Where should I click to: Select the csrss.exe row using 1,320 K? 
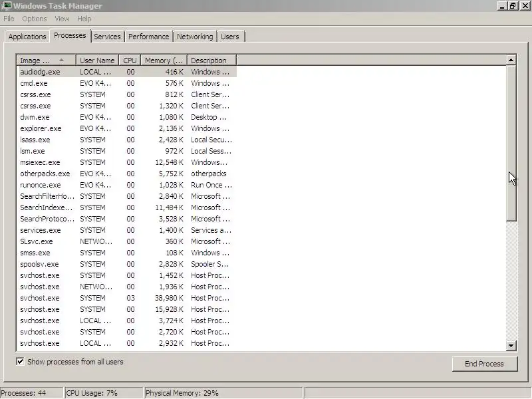pos(126,106)
